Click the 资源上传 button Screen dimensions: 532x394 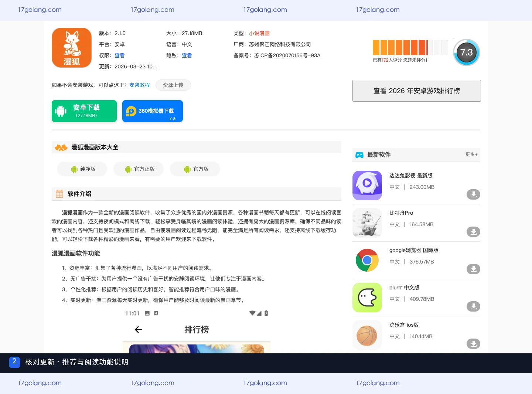click(x=173, y=85)
